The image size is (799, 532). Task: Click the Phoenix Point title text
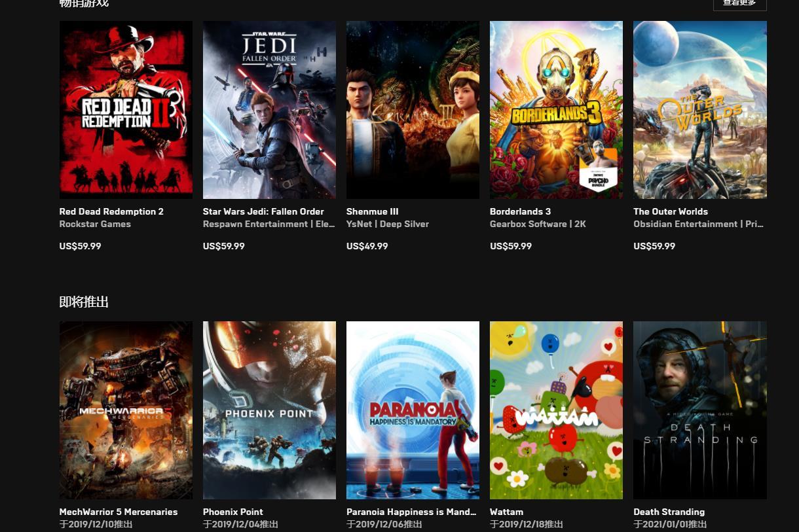(x=233, y=512)
